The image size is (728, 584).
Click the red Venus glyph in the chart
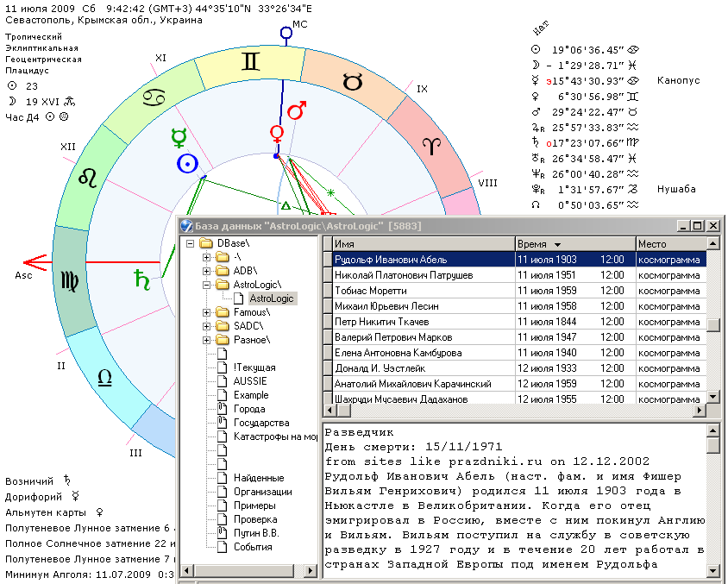pos(277,133)
